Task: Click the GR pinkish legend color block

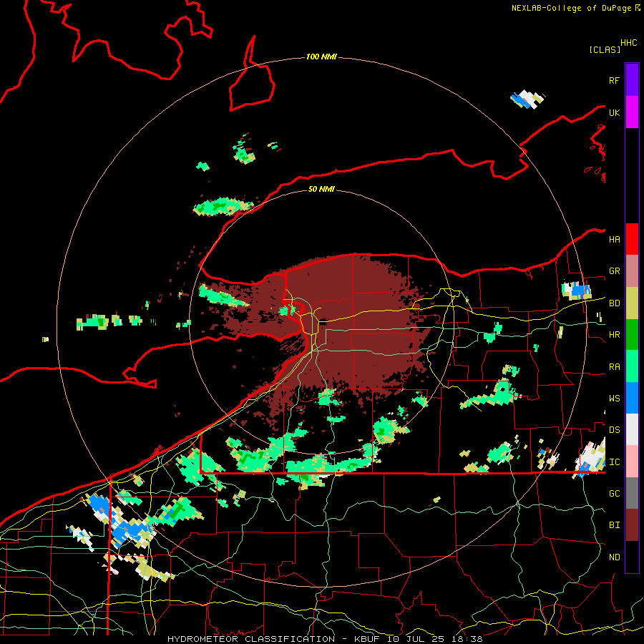Action: [632, 270]
